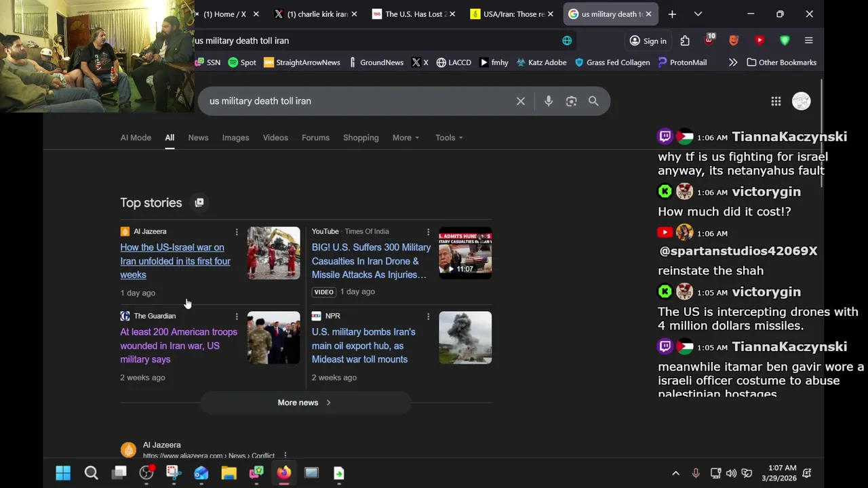
Task: Expand the More search filters dropdown
Action: click(406, 138)
